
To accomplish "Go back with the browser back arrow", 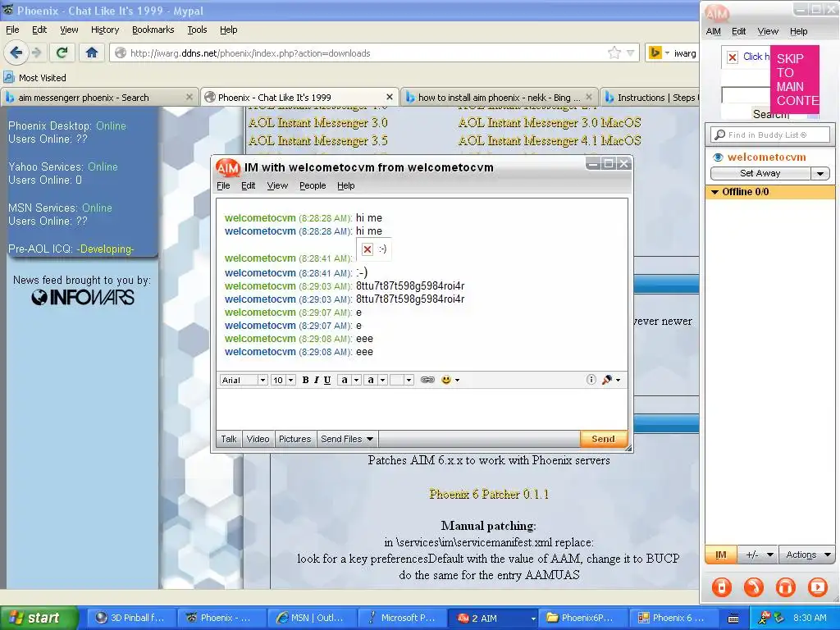I will tap(16, 52).
